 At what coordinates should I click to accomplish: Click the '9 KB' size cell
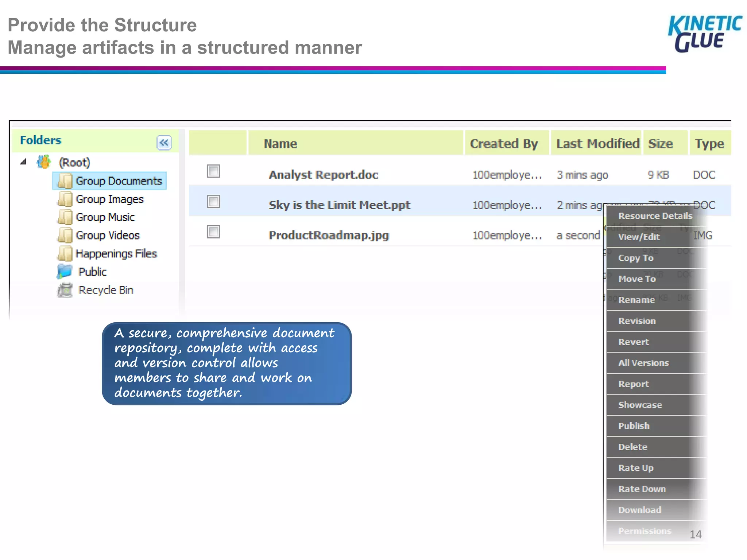click(x=658, y=175)
